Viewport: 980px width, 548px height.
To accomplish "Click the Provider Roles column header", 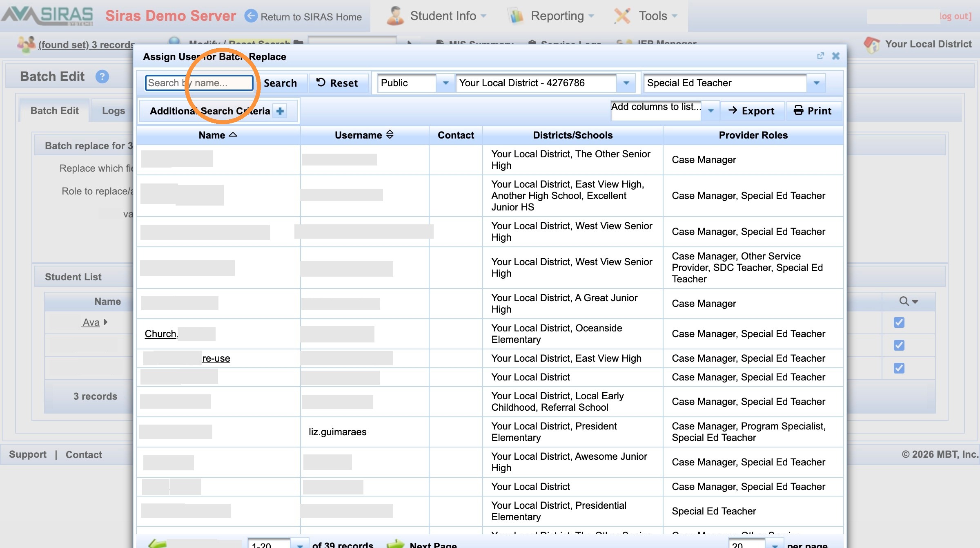I will click(753, 135).
